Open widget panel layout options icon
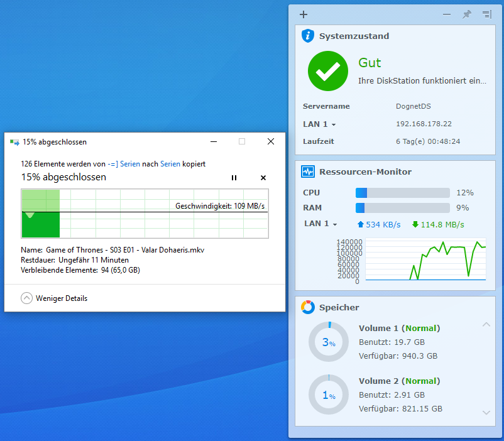Screen dimensions: 504x441 click(487, 14)
